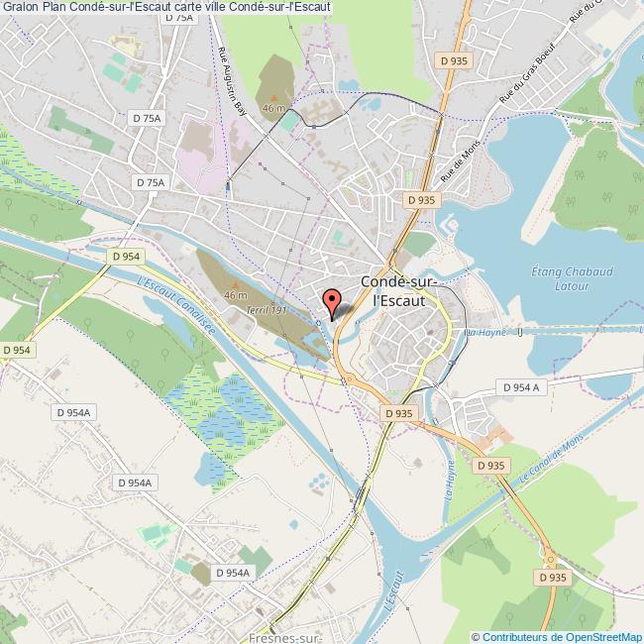
Task: Click the marina harbor icon on the lake
Action: click(x=450, y=224)
